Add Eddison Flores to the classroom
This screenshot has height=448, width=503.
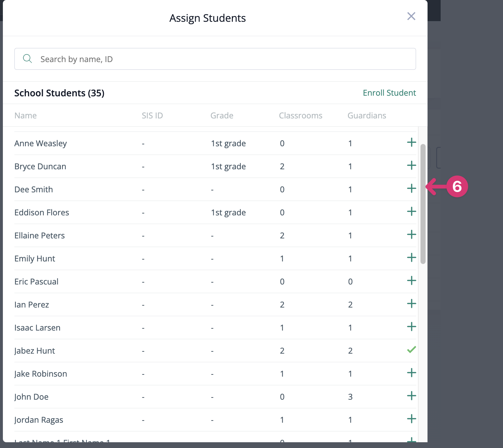pos(411,212)
